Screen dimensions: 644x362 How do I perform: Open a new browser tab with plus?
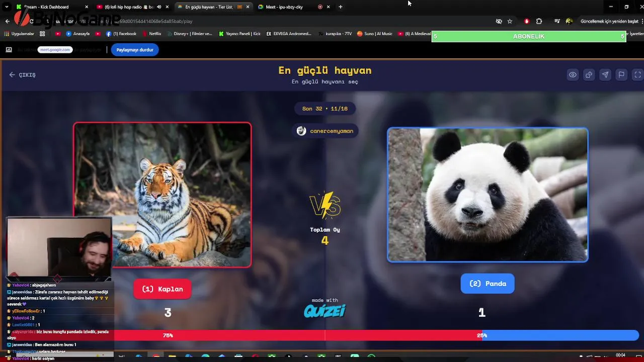click(341, 7)
